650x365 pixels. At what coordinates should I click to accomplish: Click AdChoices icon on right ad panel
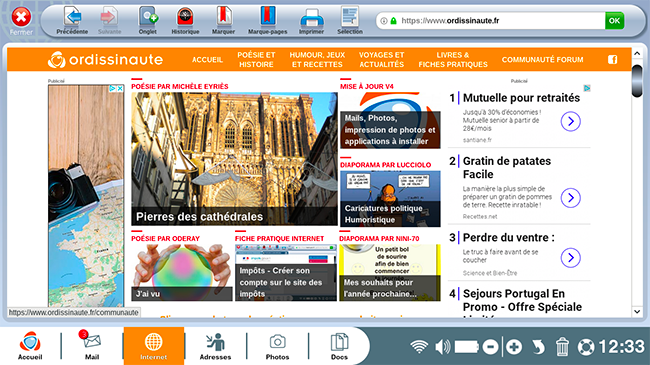(587, 88)
